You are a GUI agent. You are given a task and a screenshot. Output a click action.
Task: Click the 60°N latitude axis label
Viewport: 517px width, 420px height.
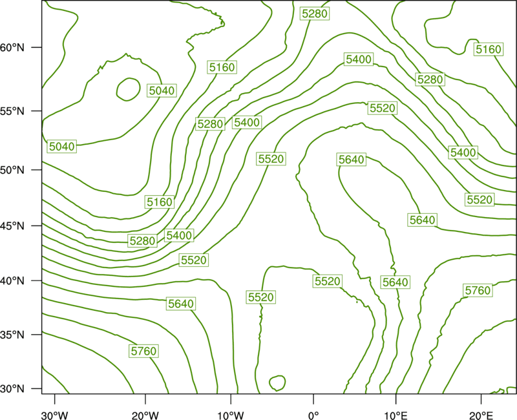pyautogui.click(x=12, y=48)
